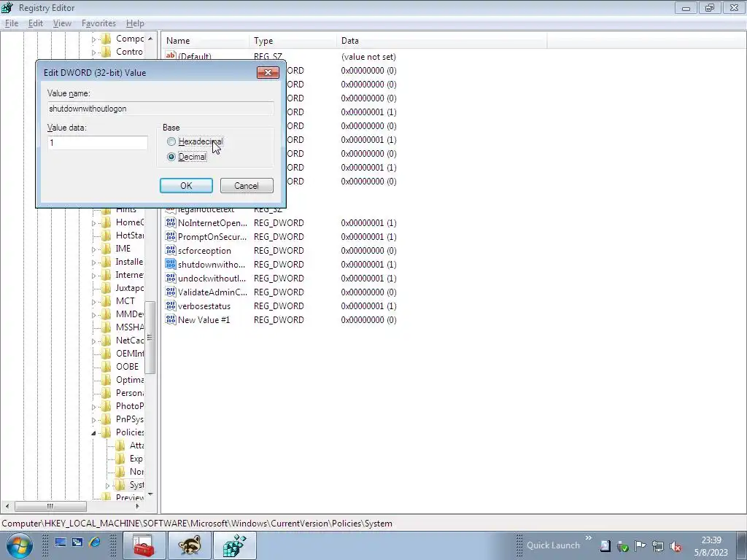Viewport: 747px width, 560px height.
Task: Click the Registry Editor title bar icon
Action: click(7, 7)
